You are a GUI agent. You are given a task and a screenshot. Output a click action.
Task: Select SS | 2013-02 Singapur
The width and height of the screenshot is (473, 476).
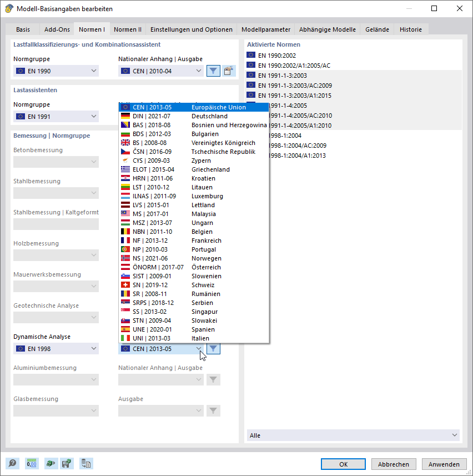[194, 312]
